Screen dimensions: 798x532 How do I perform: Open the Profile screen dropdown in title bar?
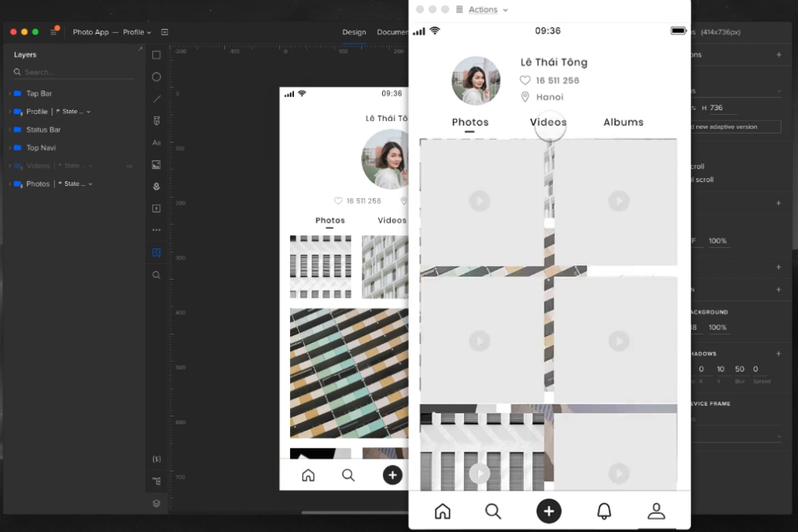[x=138, y=32]
